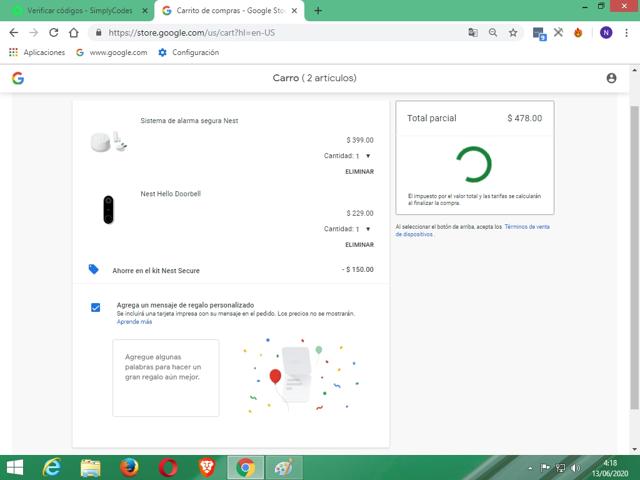The height and width of the screenshot is (480, 640).
Task: Uncheck the personalized gift message checkbox
Action: click(x=96, y=307)
